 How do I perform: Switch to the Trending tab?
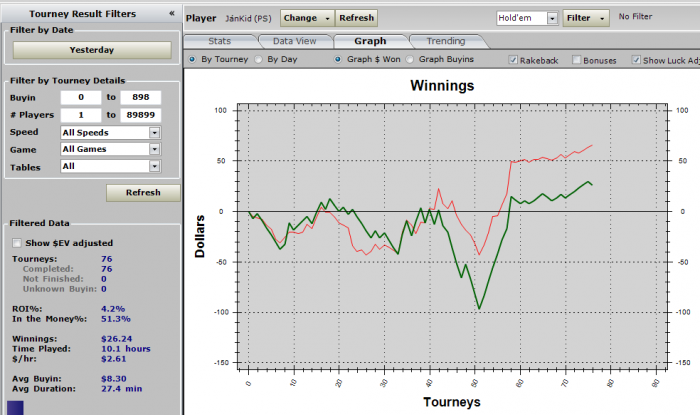446,41
